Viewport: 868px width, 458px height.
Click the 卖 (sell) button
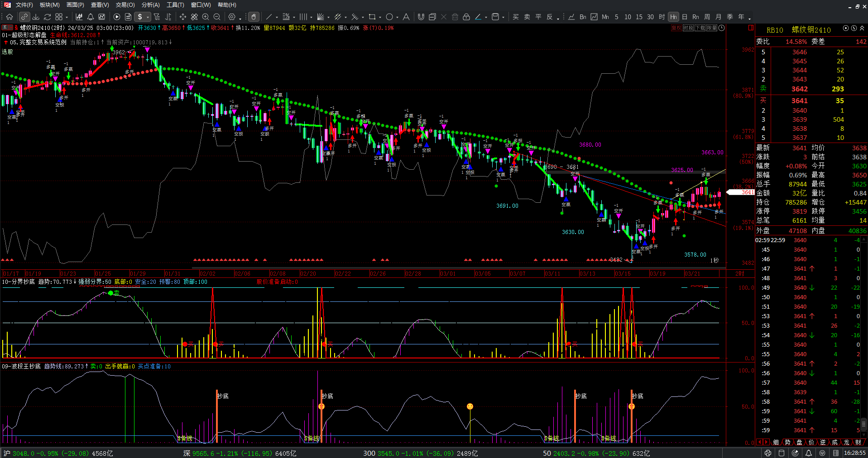point(527,17)
